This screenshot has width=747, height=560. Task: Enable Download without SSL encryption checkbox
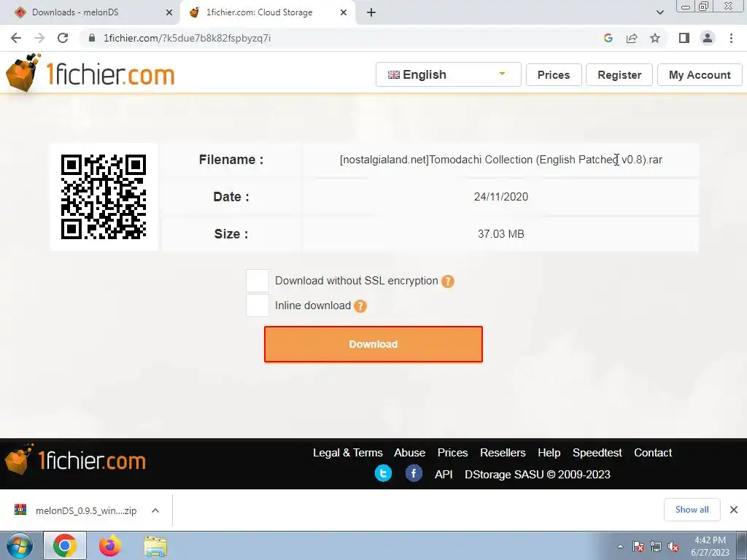[258, 281]
